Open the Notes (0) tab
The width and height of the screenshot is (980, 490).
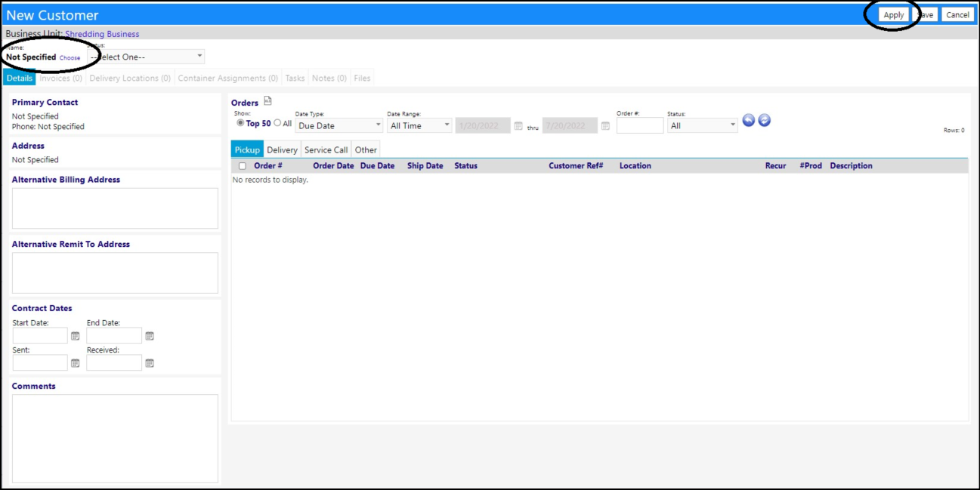point(329,78)
